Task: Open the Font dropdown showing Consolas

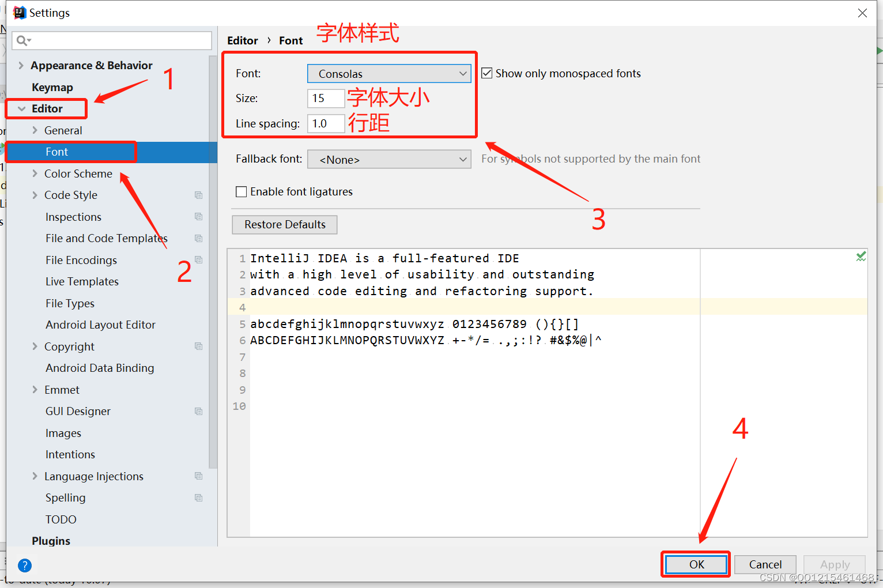Action: click(x=389, y=74)
